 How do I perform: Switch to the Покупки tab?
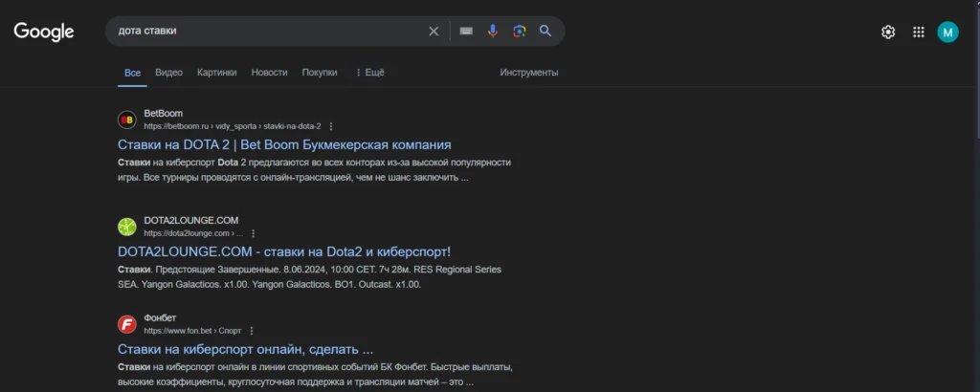[320, 73]
